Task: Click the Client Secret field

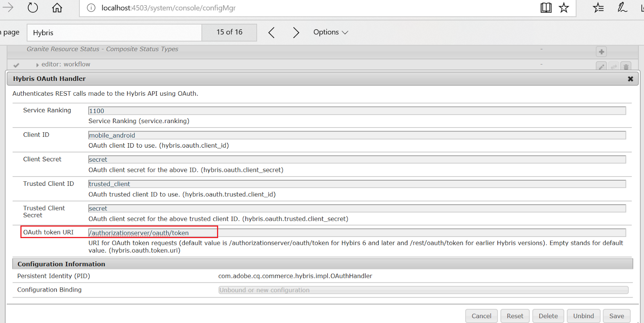Action: [x=357, y=159]
